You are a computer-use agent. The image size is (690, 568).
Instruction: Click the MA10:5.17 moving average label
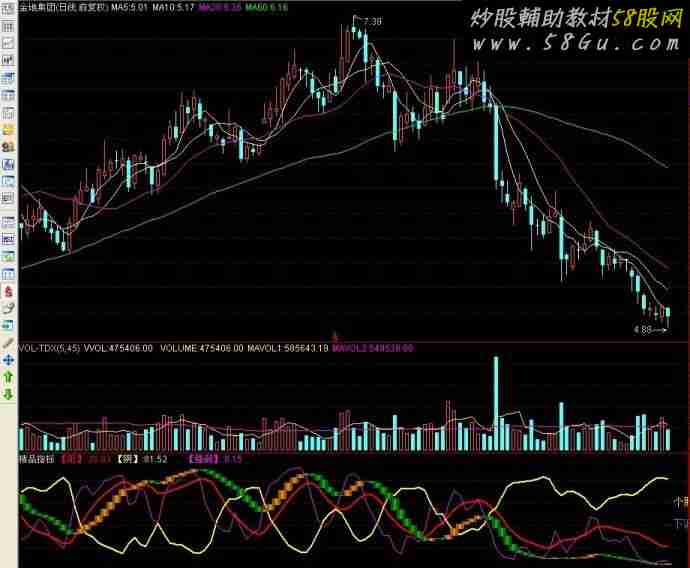tap(173, 7)
